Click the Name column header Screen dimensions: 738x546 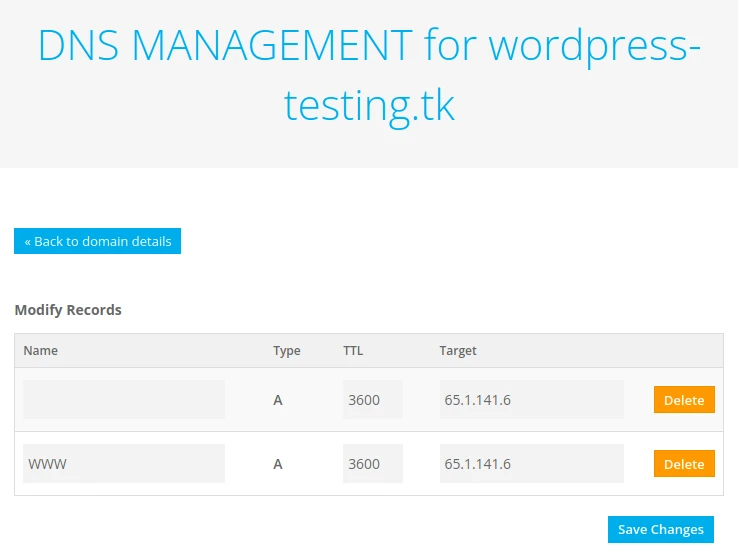[41, 351]
